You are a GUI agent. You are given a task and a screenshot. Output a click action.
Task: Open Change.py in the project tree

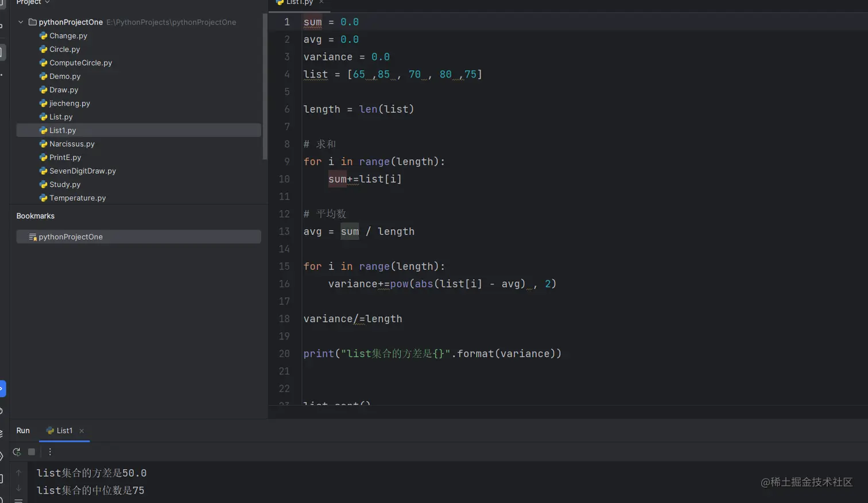[x=68, y=36]
